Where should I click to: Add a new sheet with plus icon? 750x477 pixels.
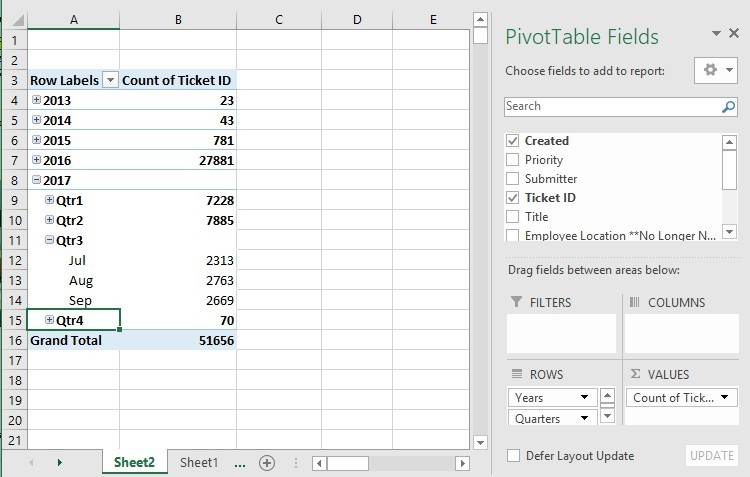pos(267,463)
